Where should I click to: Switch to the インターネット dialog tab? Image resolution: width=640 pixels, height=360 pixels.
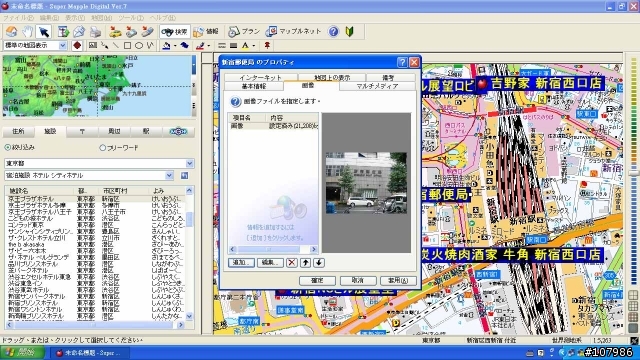[260, 78]
